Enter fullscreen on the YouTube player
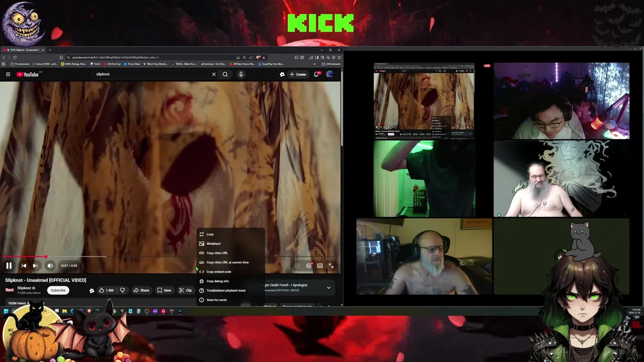 pos(331,265)
